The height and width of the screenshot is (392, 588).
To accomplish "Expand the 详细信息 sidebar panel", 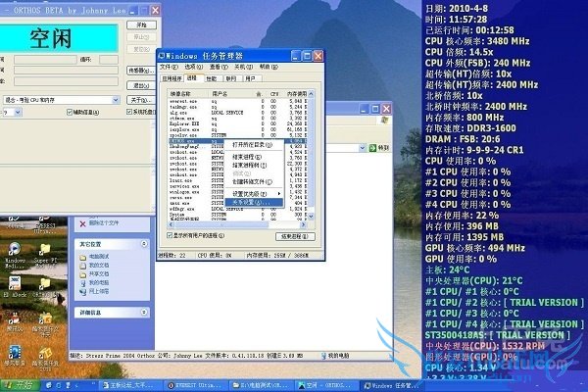I will tap(142, 312).
